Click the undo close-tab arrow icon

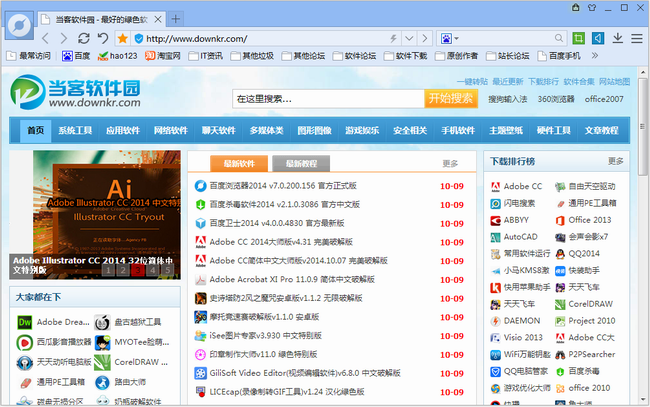pyautogui.click(x=103, y=38)
